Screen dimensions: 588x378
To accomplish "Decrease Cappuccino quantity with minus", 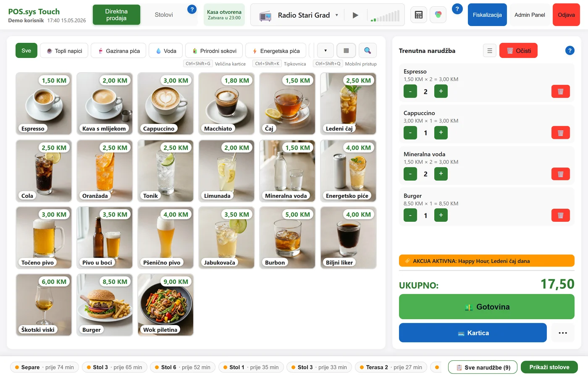I will (x=410, y=133).
